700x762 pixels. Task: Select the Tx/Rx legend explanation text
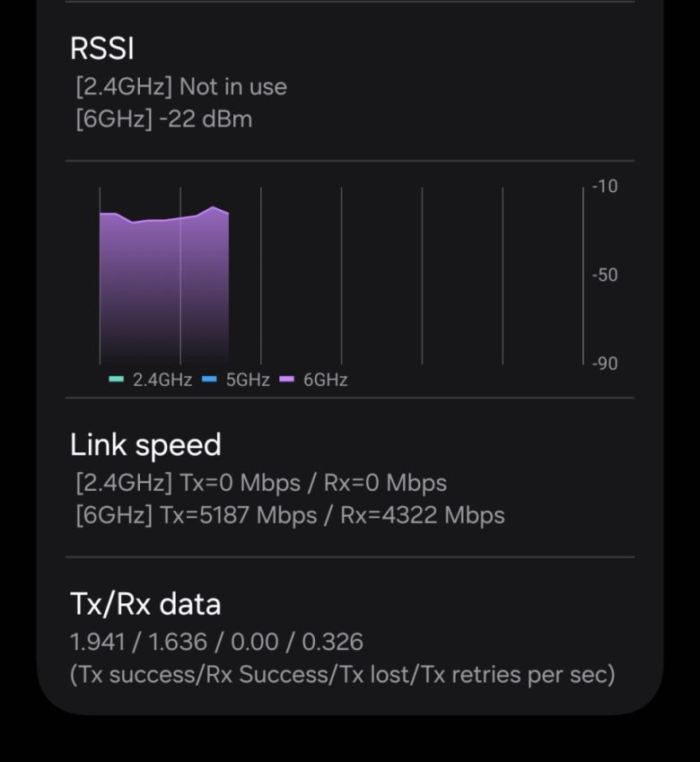tap(344, 674)
